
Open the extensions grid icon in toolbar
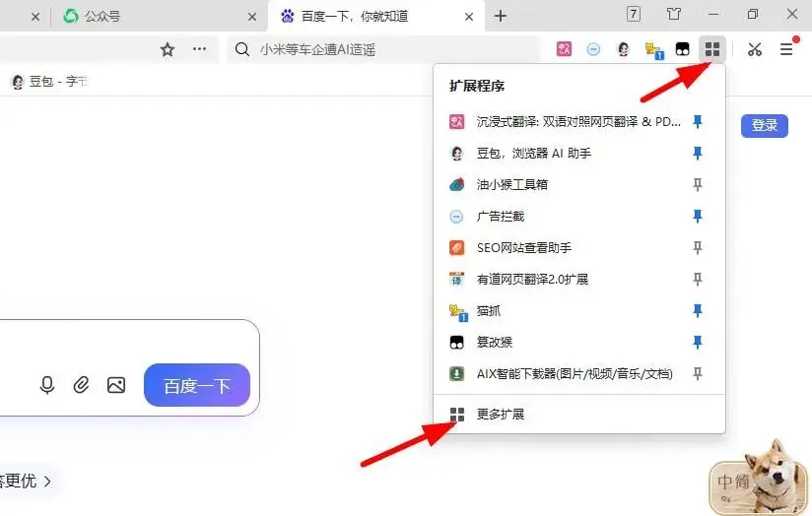click(712, 49)
